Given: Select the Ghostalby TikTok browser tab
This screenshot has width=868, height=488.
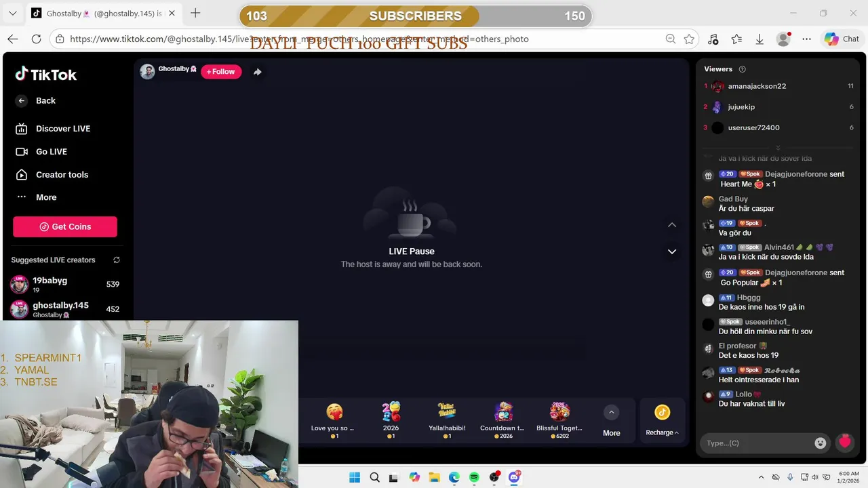Looking at the screenshot, I should pyautogui.click(x=103, y=14).
